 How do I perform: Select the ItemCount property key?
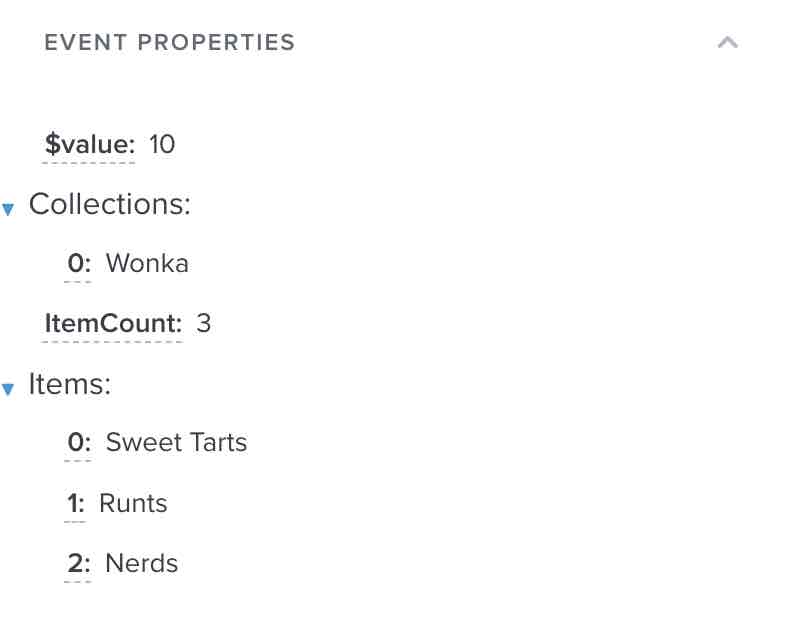point(113,324)
